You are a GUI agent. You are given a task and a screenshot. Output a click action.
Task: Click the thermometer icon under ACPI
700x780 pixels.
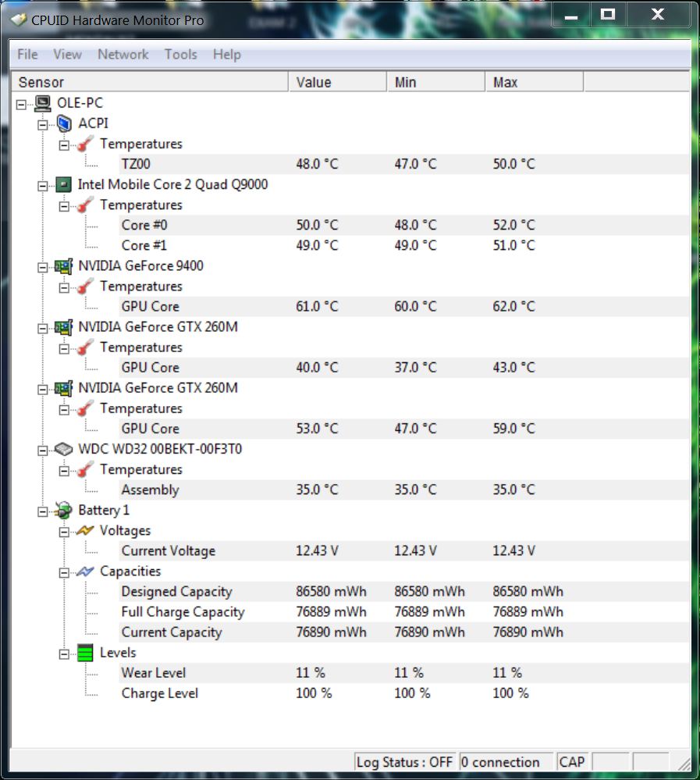(x=85, y=144)
